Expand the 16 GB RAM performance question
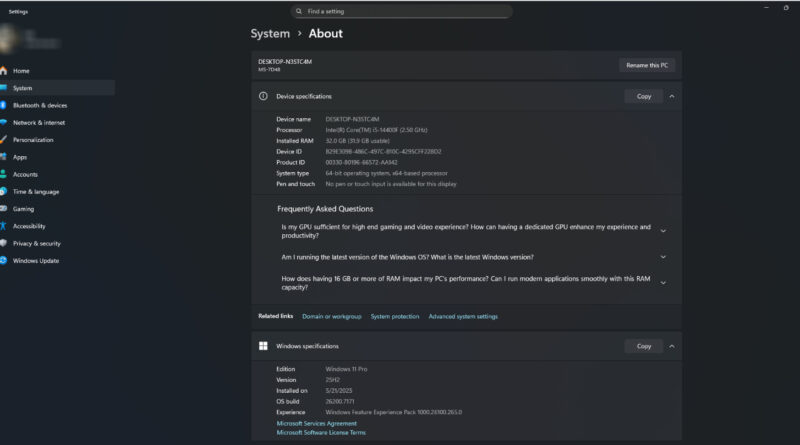 pos(663,283)
